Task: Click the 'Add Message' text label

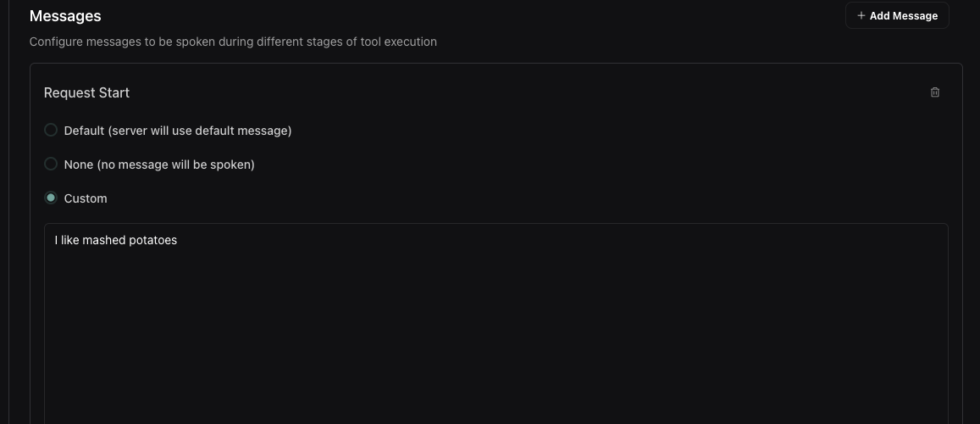Action: 904,15
